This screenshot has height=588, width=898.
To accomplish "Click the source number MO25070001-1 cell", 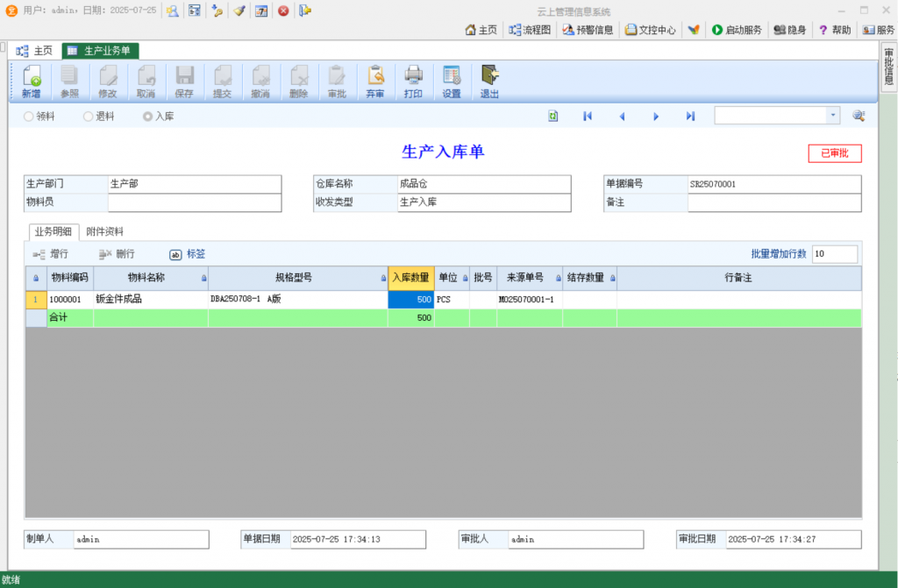I will [529, 299].
